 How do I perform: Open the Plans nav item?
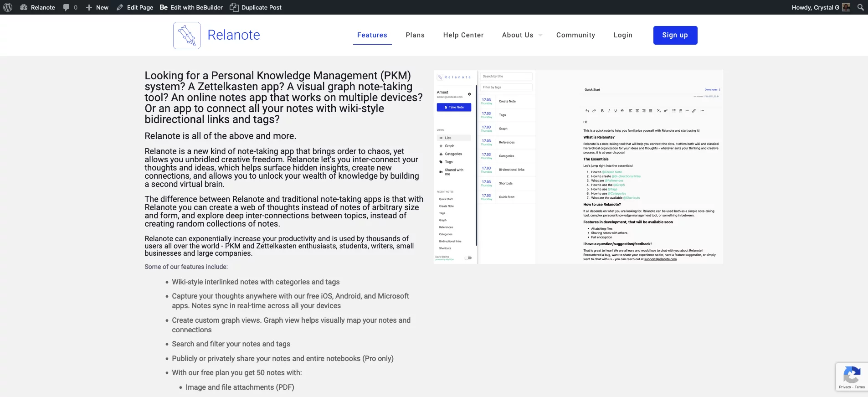[x=415, y=35]
